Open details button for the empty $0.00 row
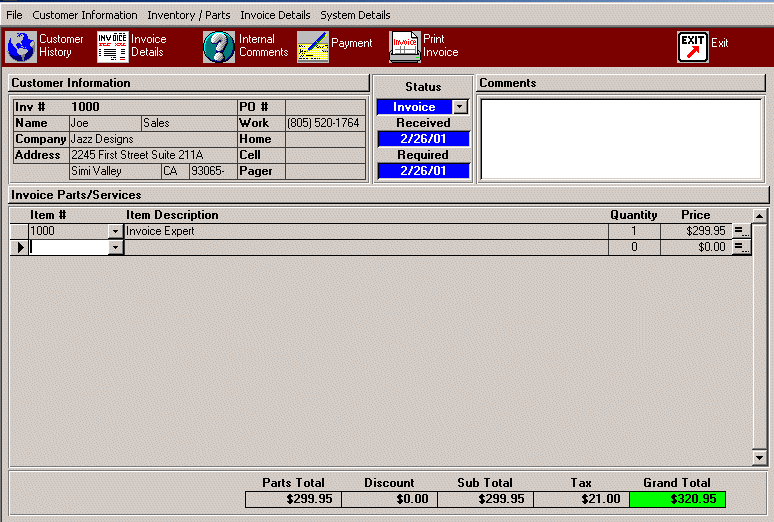The width and height of the screenshot is (774, 522). tap(741, 247)
